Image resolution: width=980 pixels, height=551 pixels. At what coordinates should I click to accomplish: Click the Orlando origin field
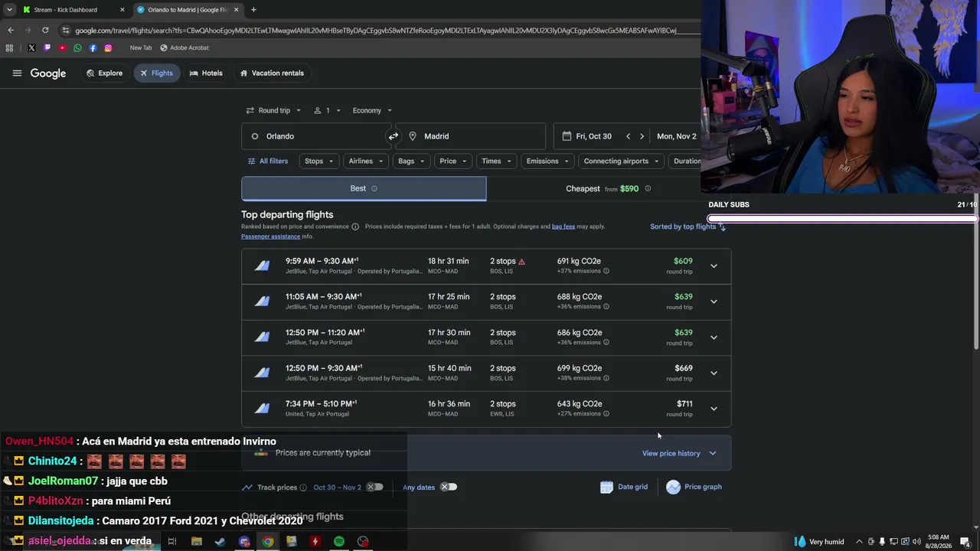click(316, 136)
